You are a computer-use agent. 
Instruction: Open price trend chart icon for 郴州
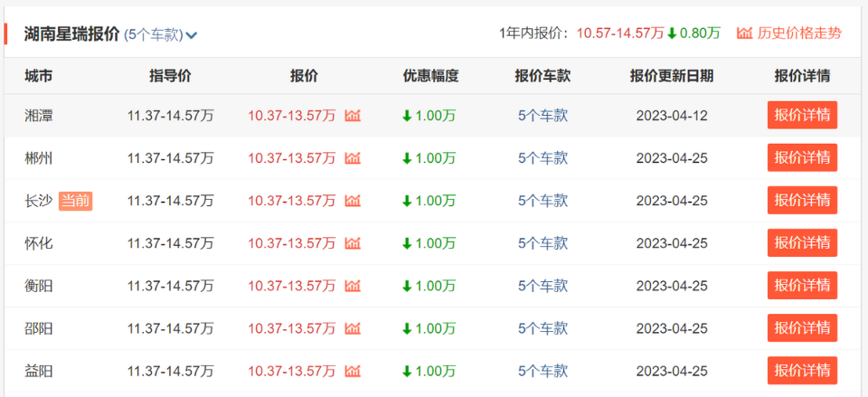pos(353,158)
